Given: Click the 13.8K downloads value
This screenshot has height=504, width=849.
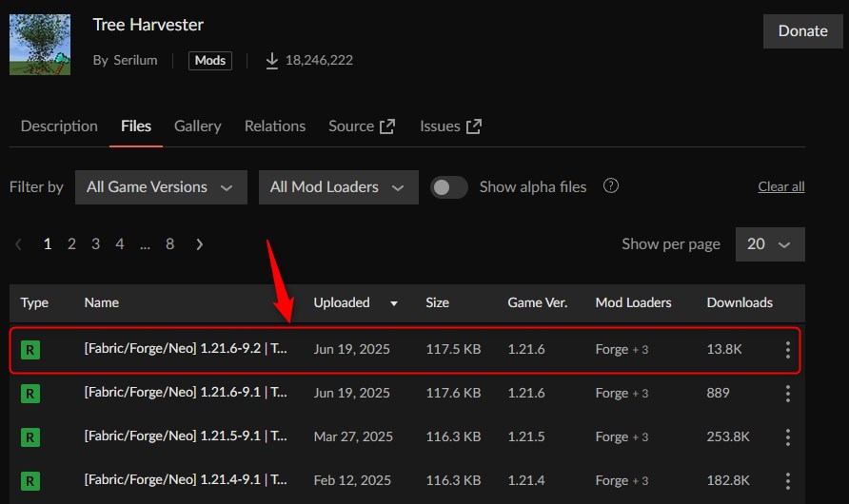Looking at the screenshot, I should (724, 349).
